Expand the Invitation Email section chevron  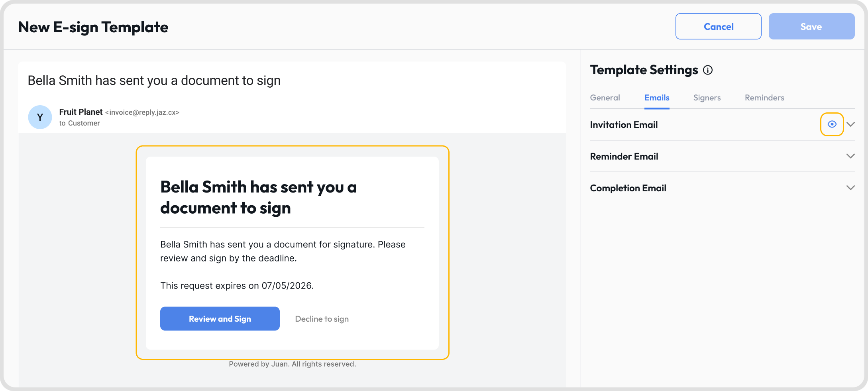tap(850, 124)
